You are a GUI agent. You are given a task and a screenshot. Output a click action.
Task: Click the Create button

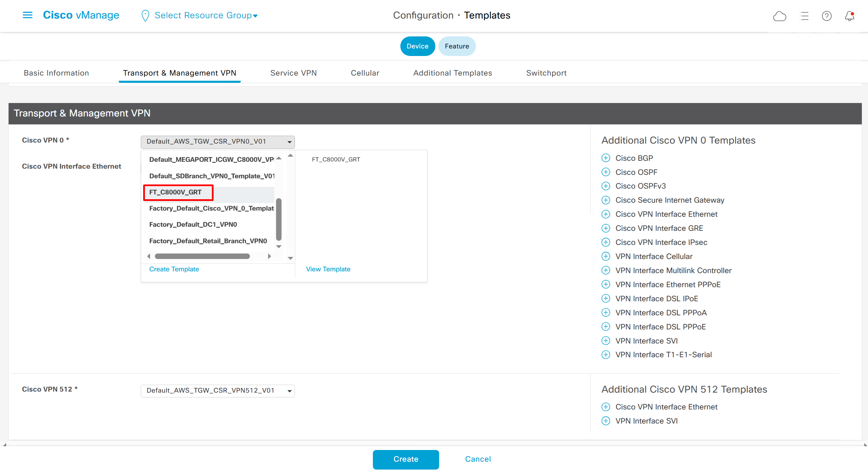[406, 459]
